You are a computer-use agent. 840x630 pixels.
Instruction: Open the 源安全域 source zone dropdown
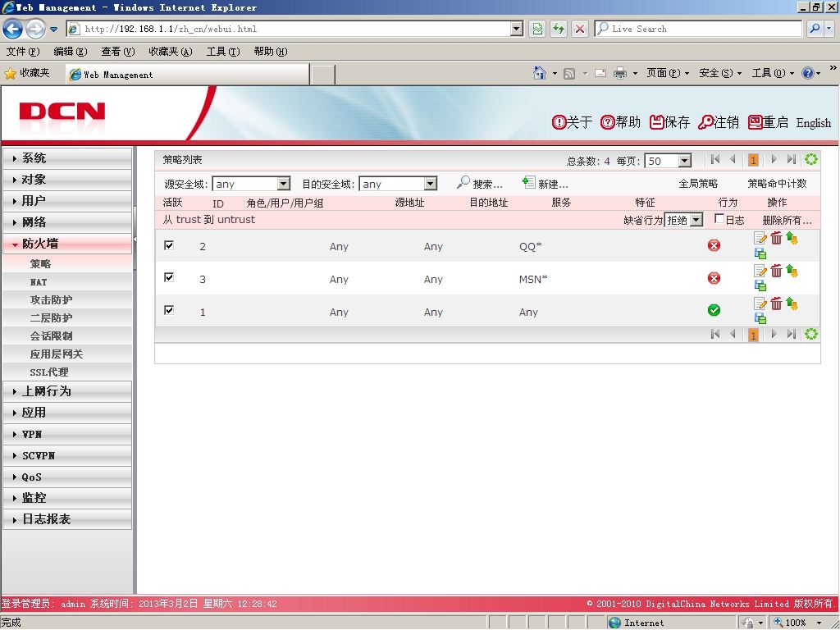coord(283,184)
